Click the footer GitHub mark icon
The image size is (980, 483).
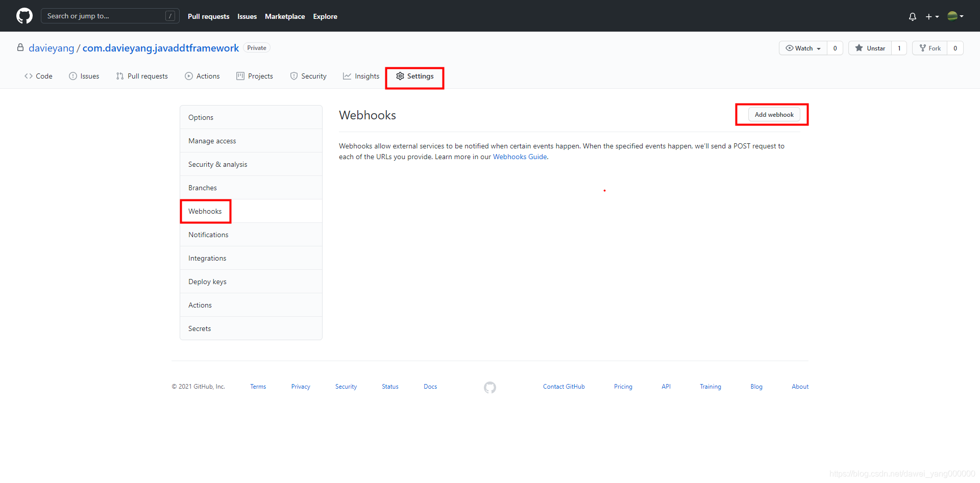tap(490, 388)
